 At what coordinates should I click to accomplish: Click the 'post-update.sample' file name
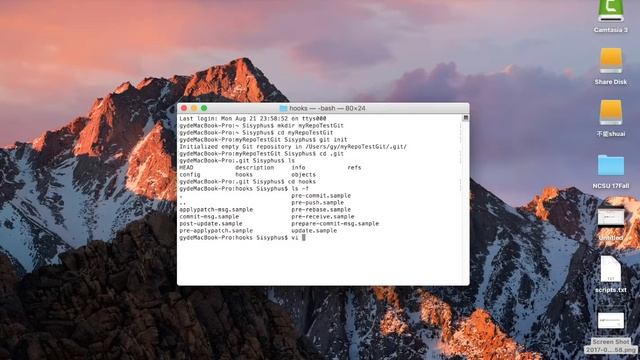(211, 223)
